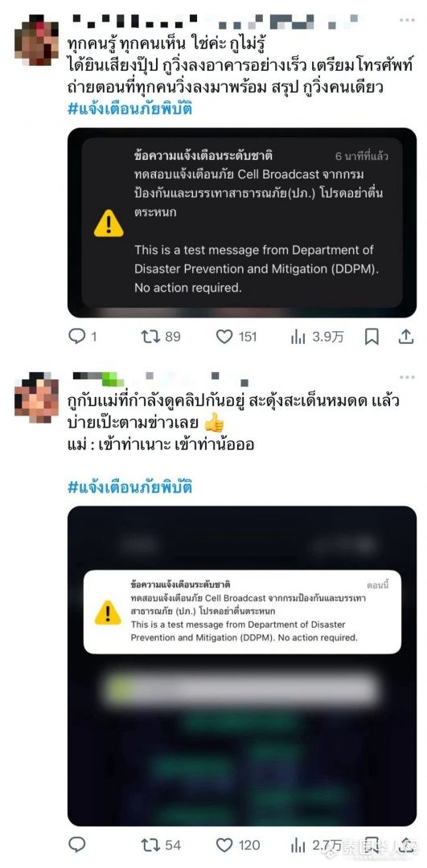This screenshot has width=427, height=868.
Task: View analytics showing 2.7万 views
Action: click(x=317, y=845)
